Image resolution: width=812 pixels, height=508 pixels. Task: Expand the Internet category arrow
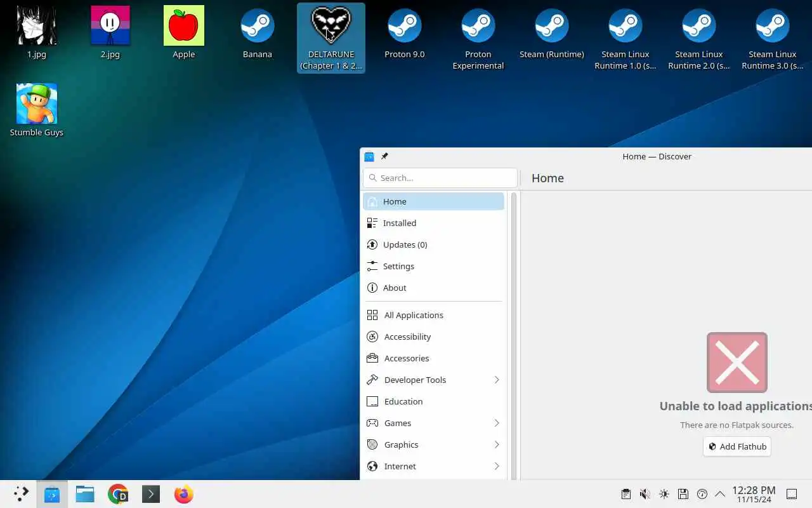click(x=497, y=466)
